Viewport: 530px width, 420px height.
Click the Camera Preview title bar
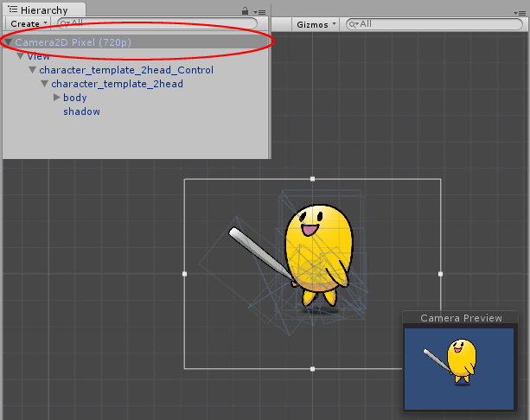tap(460, 318)
